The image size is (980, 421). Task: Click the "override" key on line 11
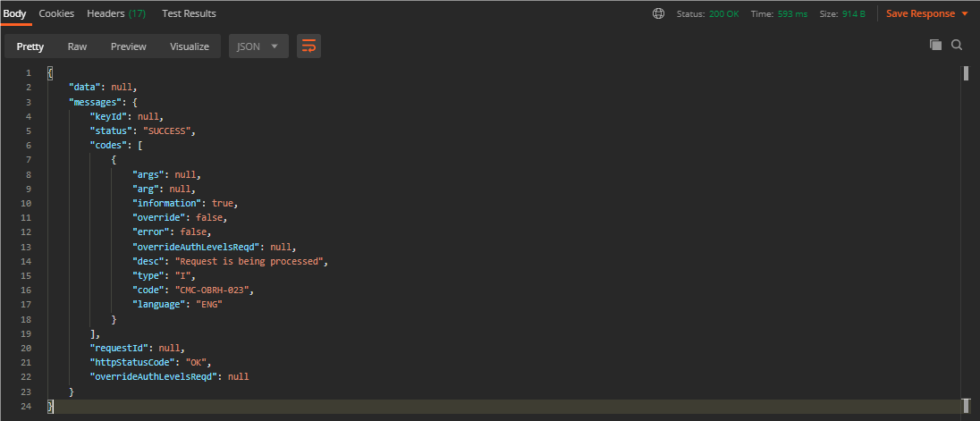[x=161, y=218]
